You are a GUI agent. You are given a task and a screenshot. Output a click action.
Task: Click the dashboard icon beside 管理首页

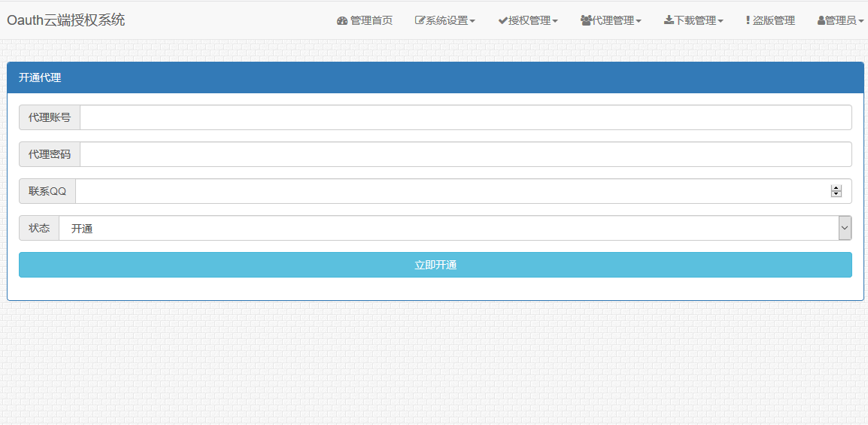click(342, 21)
